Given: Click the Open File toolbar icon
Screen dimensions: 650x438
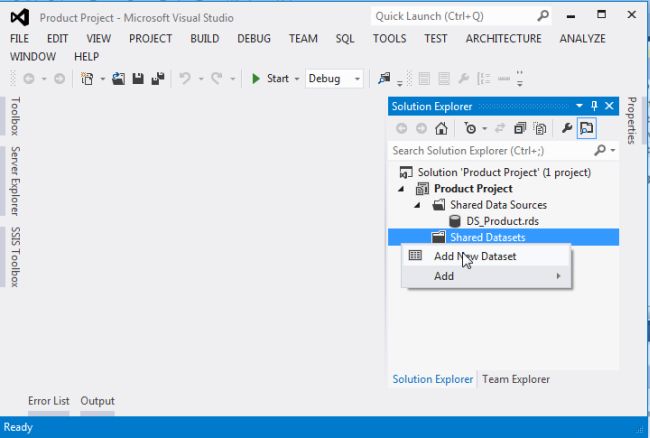Looking at the screenshot, I should 119,78.
